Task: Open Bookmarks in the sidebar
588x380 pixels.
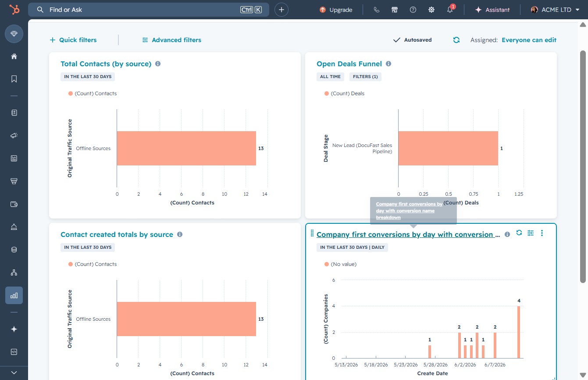Action: click(14, 79)
